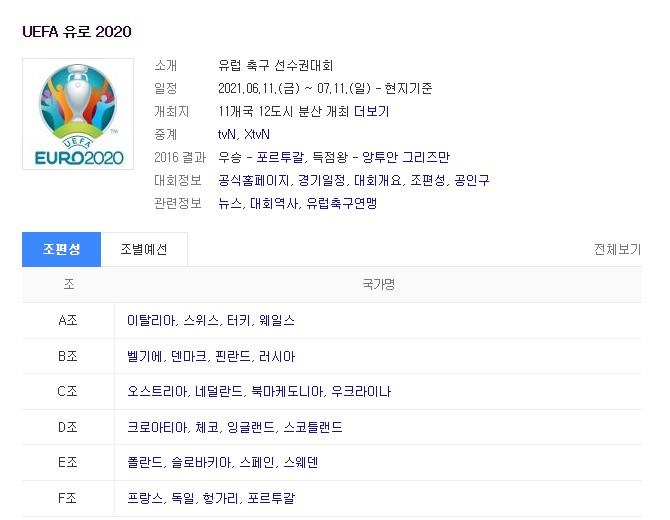Click 크로아티아 in group D
Screen dimensions: 670x520
157,427
